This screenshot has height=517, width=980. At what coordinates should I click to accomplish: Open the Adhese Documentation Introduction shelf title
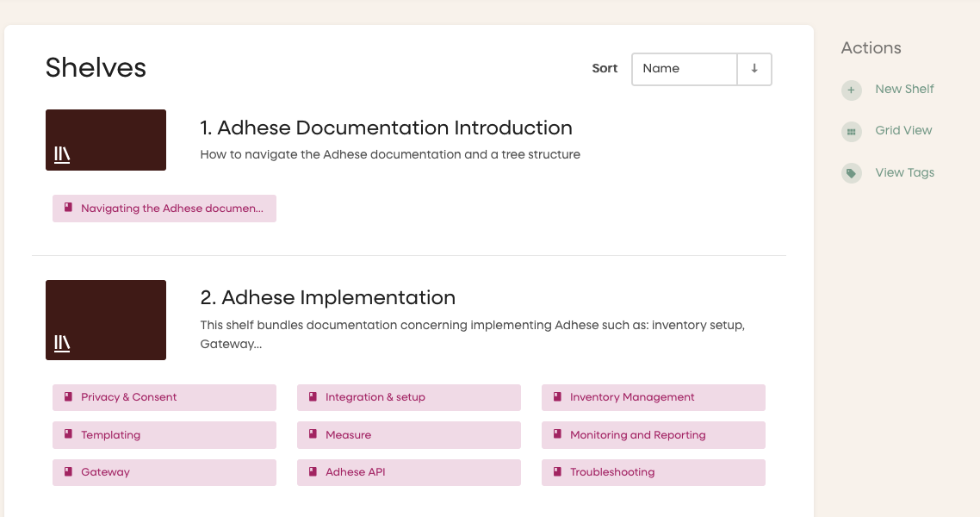386,128
